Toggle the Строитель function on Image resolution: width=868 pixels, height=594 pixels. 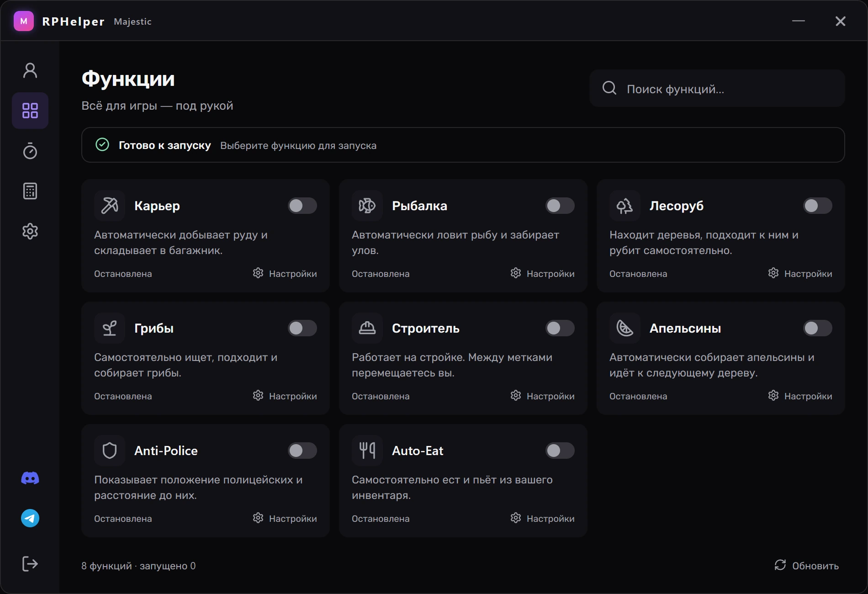pyautogui.click(x=560, y=328)
